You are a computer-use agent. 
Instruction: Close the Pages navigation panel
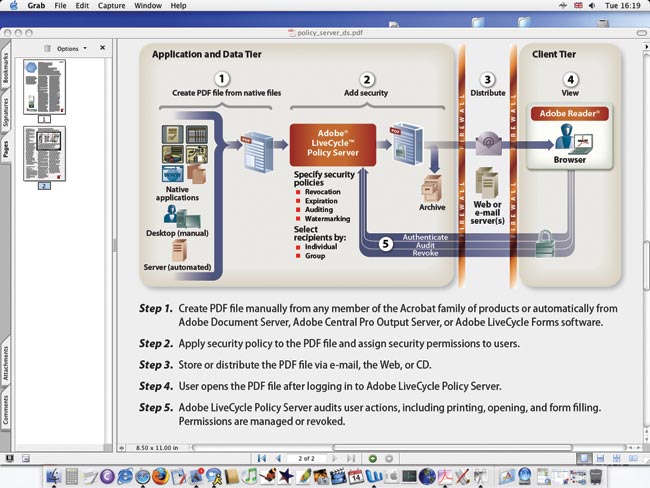tap(102, 48)
